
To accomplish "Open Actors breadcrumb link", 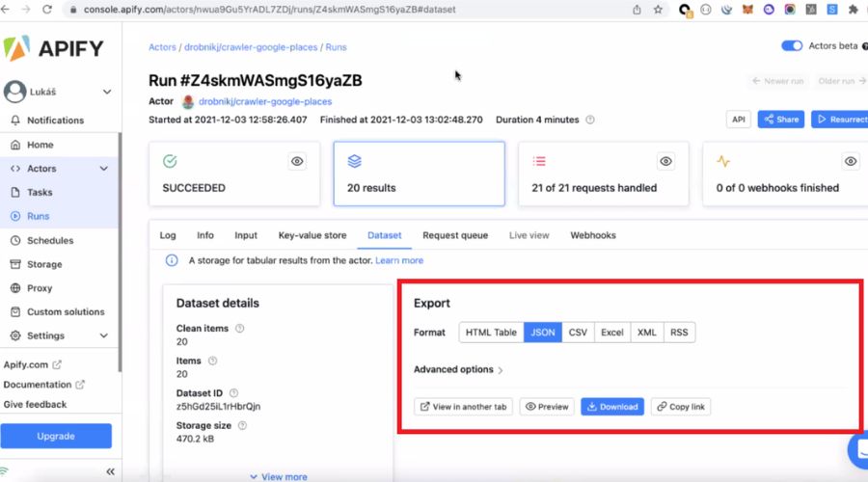I will (162, 47).
